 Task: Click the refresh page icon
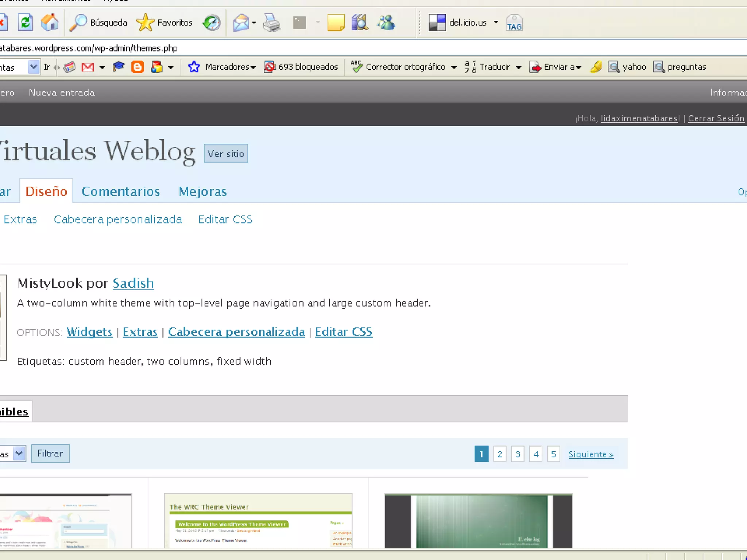coord(25,23)
